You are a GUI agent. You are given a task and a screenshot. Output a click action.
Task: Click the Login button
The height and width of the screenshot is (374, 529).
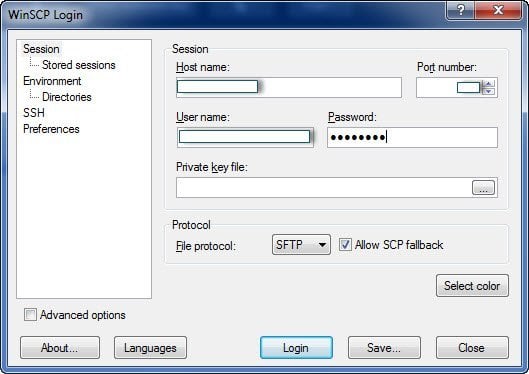click(x=296, y=347)
